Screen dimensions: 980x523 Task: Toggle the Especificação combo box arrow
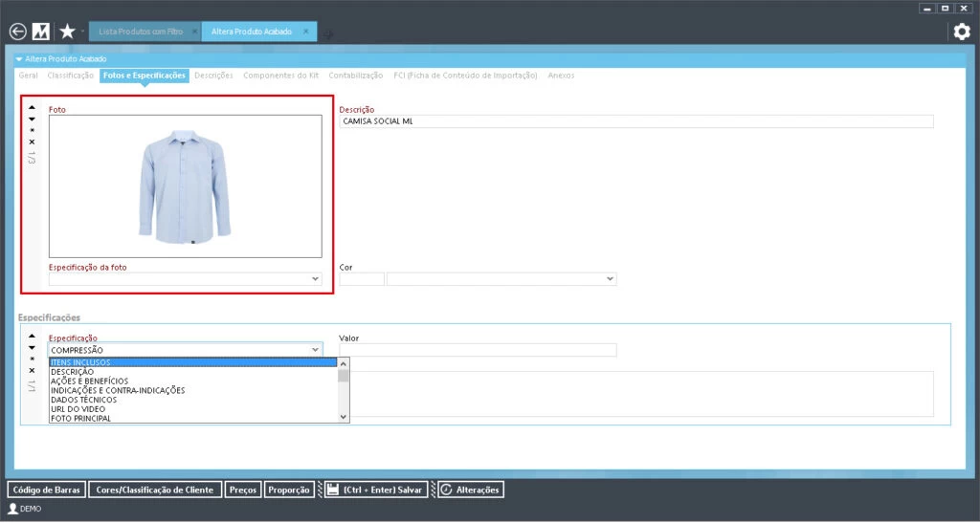pyautogui.click(x=315, y=351)
